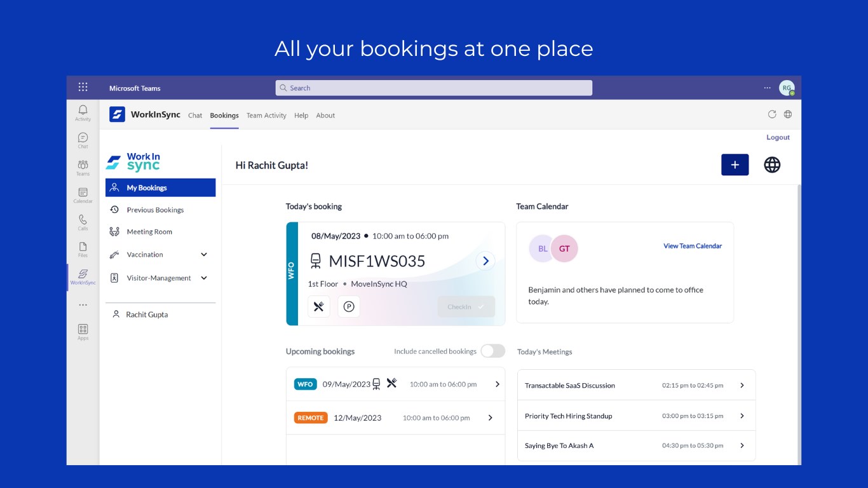The height and width of the screenshot is (488, 868).
Task: Click the Logout link
Action: [778, 137]
